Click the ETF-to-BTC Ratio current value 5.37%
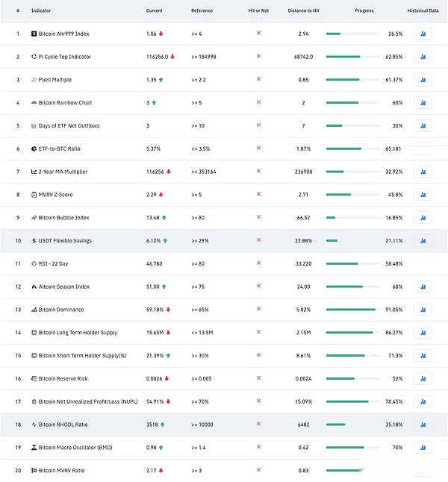Screen dimensions: 448x482 tap(153, 148)
